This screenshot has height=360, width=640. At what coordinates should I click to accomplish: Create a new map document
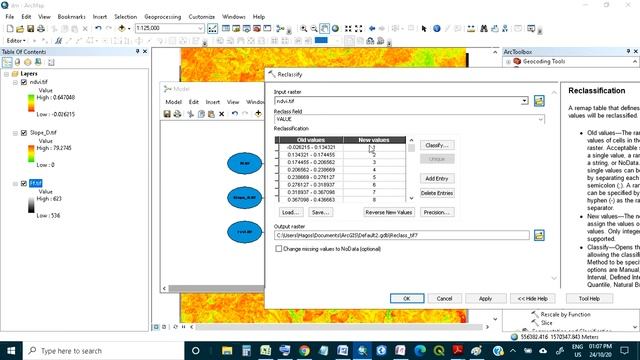10,29
